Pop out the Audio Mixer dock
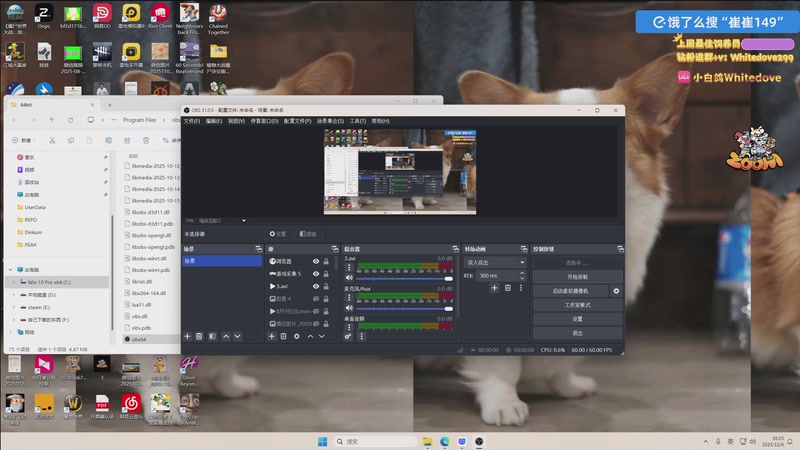This screenshot has height=450, width=800. 455,249
